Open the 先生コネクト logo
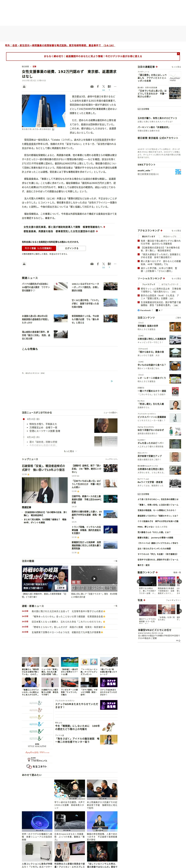186x868 pixels. tap(37, 767)
